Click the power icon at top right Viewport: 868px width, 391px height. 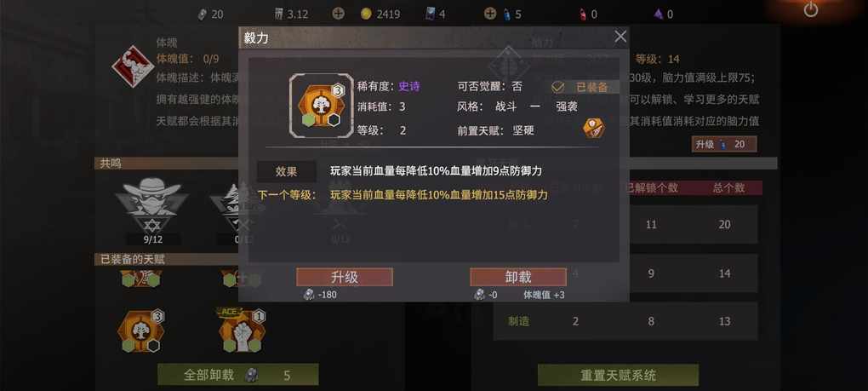point(810,9)
